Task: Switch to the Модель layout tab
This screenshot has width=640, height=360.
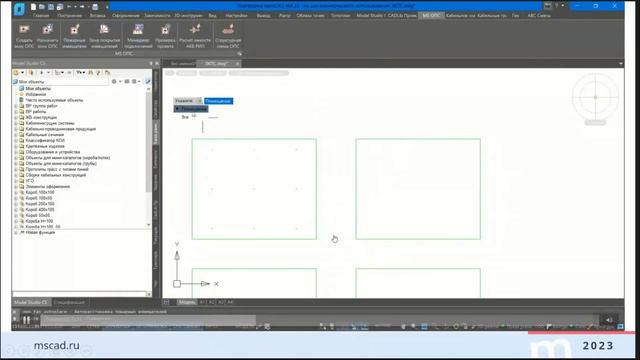Action: point(187,302)
